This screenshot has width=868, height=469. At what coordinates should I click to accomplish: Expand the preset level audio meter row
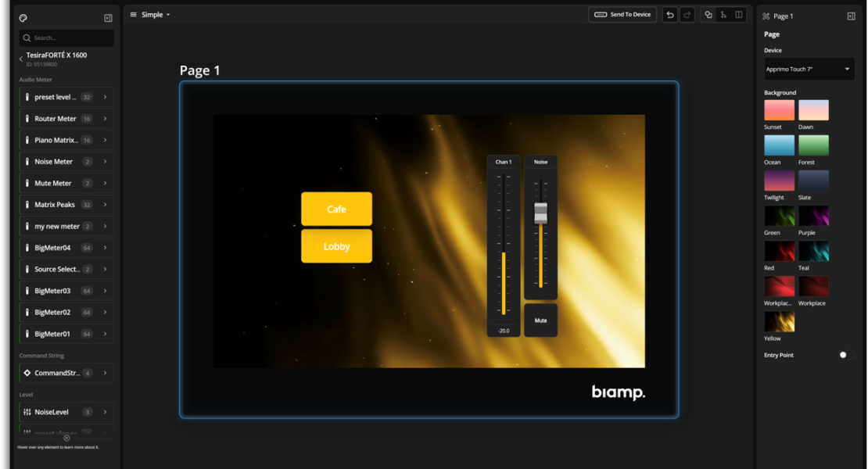click(x=106, y=98)
